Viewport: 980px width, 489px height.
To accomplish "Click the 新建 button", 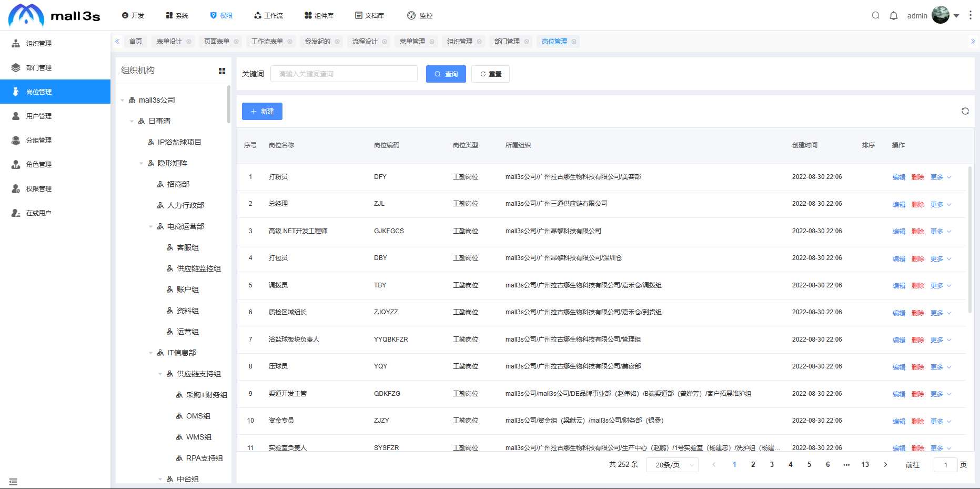I will [262, 111].
